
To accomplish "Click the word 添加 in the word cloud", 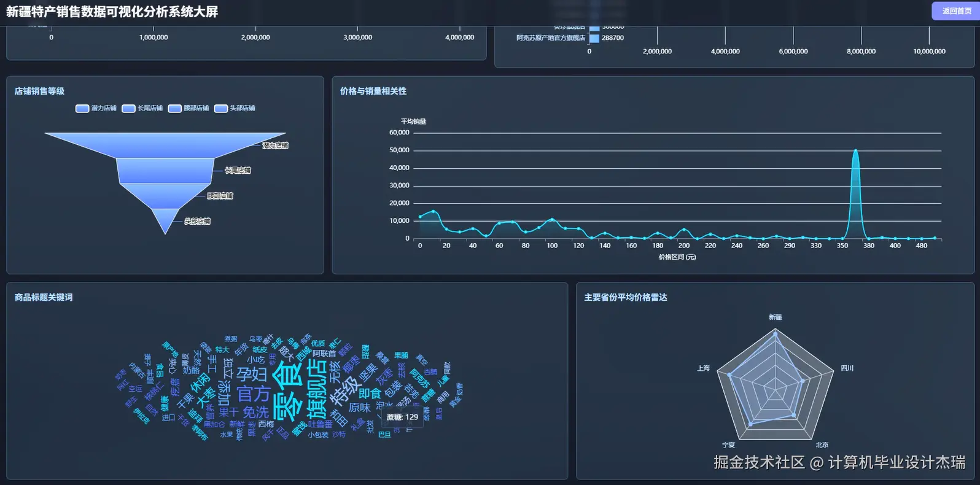I will point(225,392).
